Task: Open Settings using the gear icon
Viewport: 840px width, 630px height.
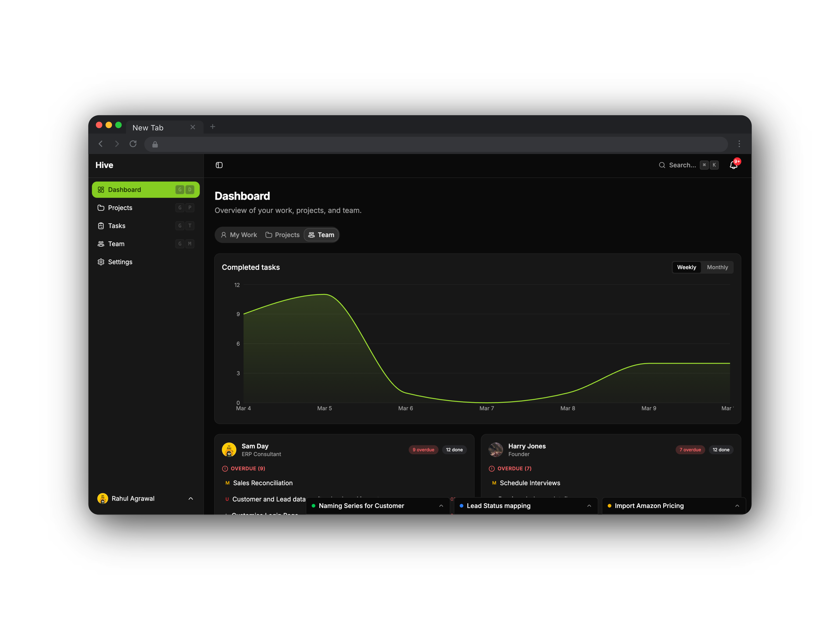Action: click(x=101, y=262)
